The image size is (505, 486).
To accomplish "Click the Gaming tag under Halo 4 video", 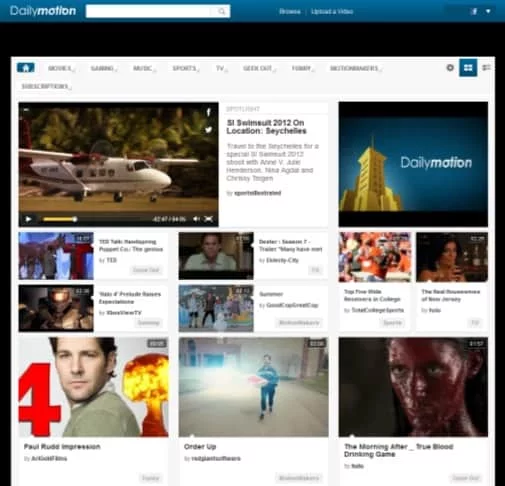I will [x=149, y=323].
